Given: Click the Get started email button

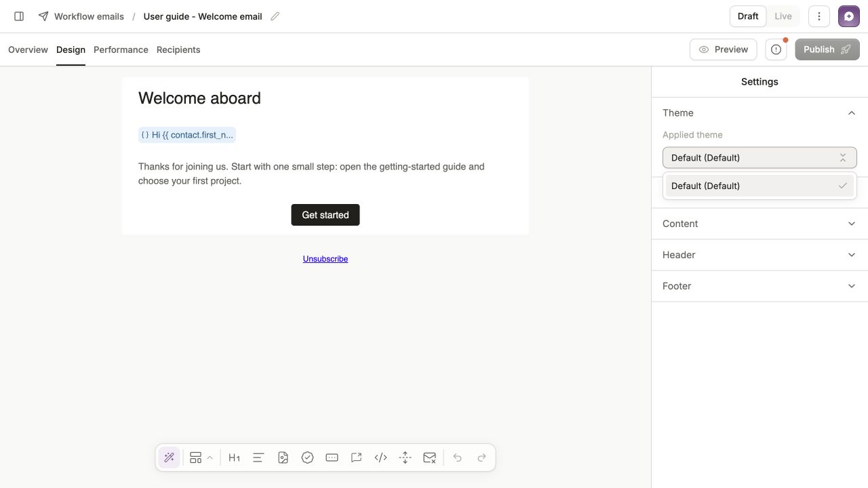Looking at the screenshot, I should coord(325,215).
